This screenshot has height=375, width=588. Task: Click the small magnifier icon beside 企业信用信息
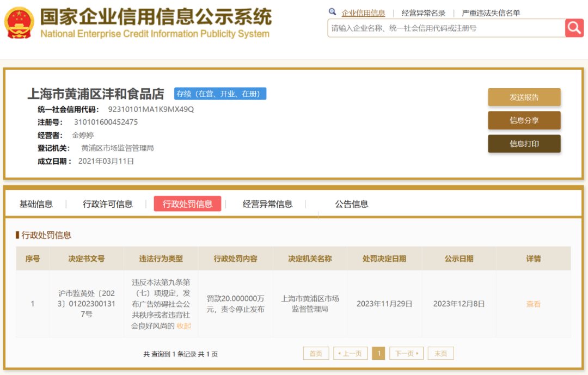click(x=332, y=11)
